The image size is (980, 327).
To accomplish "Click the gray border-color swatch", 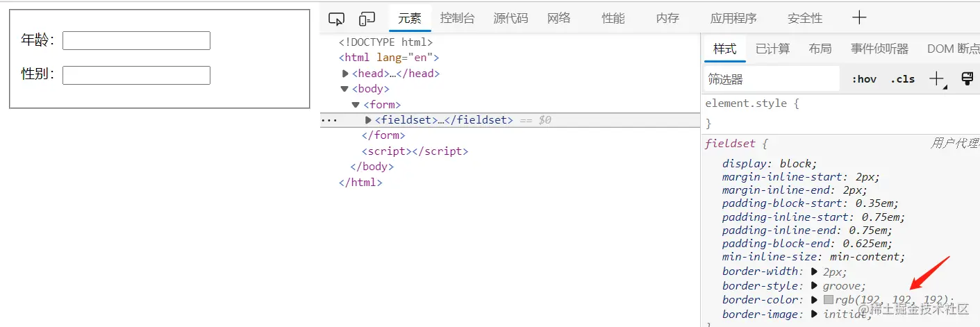I will click(x=829, y=300).
